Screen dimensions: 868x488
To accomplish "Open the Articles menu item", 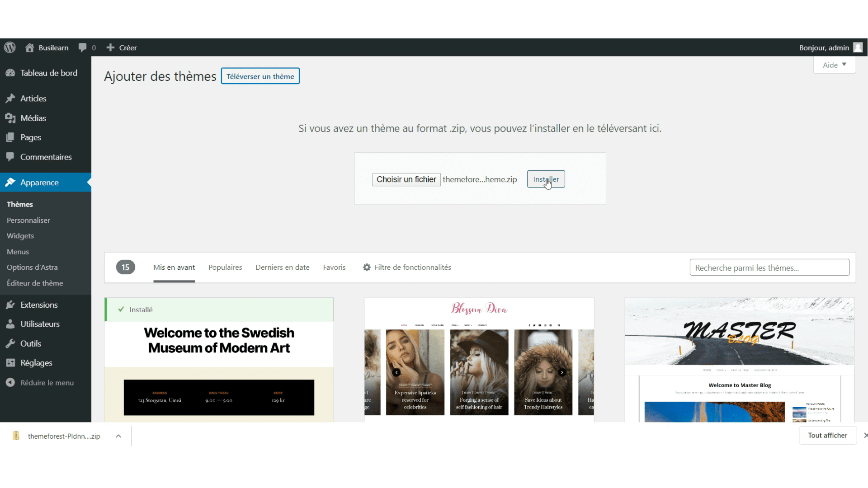I will (33, 98).
